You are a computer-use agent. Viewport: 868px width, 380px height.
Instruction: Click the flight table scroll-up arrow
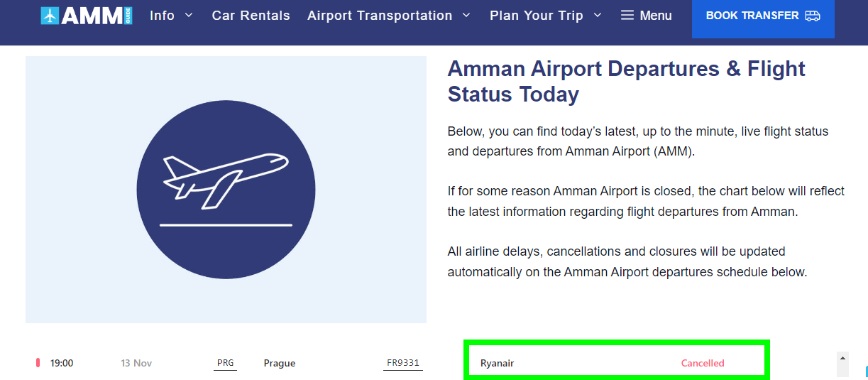coord(842,357)
